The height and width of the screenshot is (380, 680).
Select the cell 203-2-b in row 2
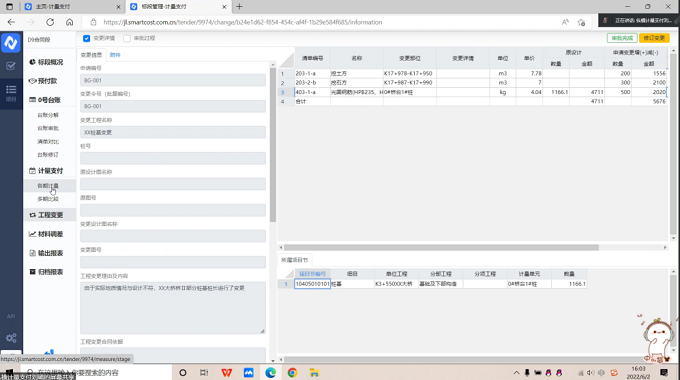[x=312, y=82]
